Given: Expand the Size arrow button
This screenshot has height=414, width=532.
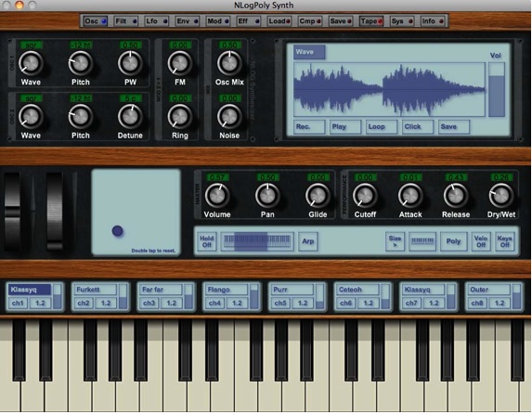Looking at the screenshot, I should point(395,241).
